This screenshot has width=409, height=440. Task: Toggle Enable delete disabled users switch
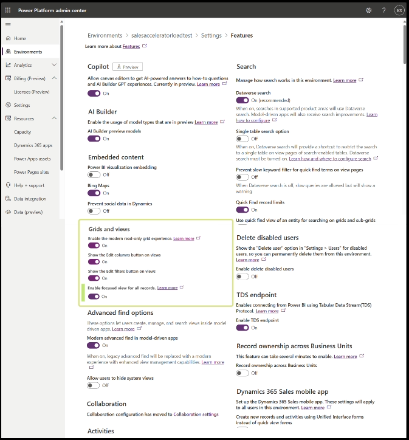tap(242, 276)
